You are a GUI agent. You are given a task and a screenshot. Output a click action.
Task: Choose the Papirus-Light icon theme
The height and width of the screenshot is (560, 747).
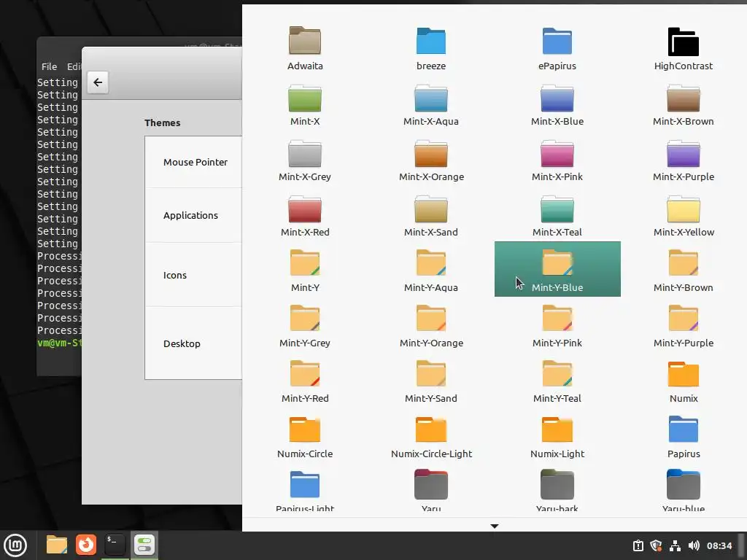click(305, 489)
